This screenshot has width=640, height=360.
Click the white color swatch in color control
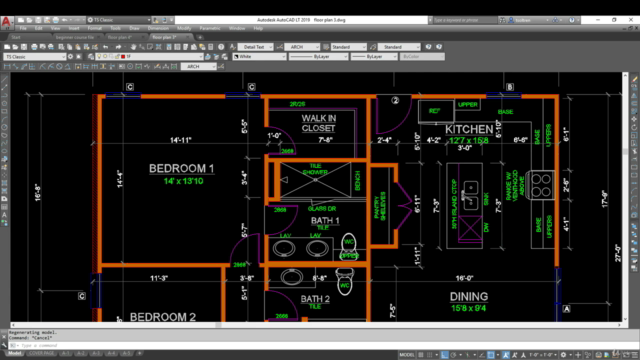tap(236, 57)
